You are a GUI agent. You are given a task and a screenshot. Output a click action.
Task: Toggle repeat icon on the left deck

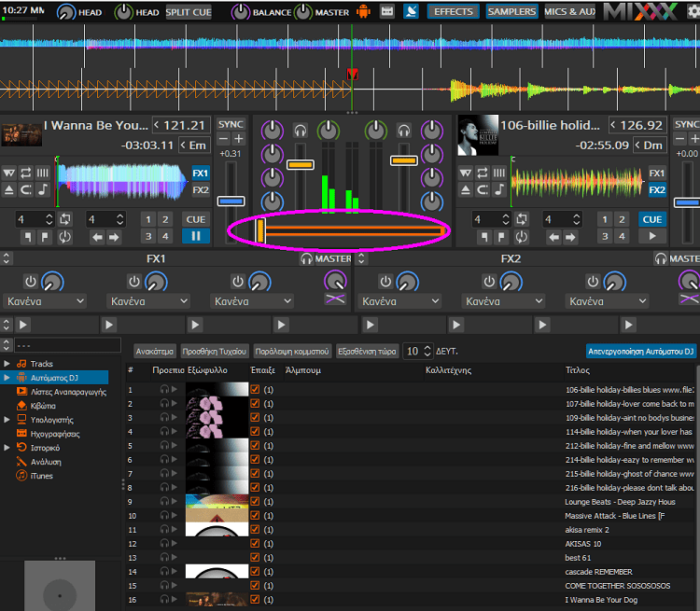coord(26,173)
